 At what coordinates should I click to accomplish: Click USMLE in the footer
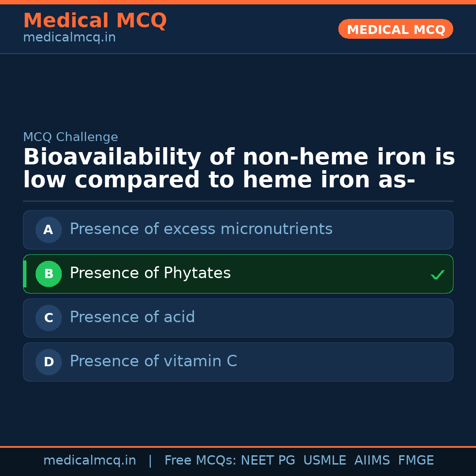(x=324, y=461)
